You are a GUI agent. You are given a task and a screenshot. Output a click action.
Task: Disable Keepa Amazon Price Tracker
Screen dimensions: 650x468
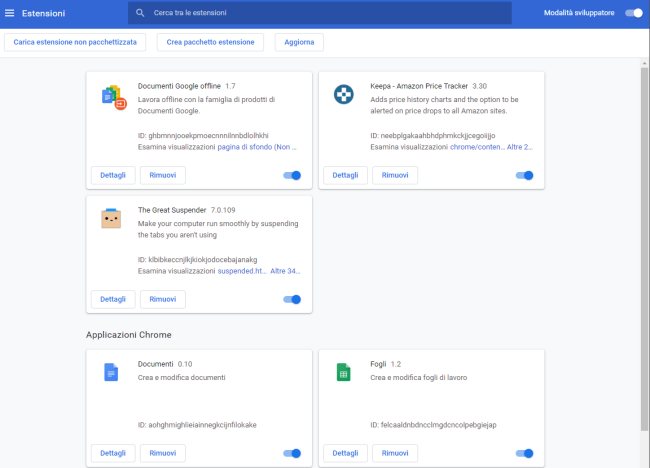524,175
